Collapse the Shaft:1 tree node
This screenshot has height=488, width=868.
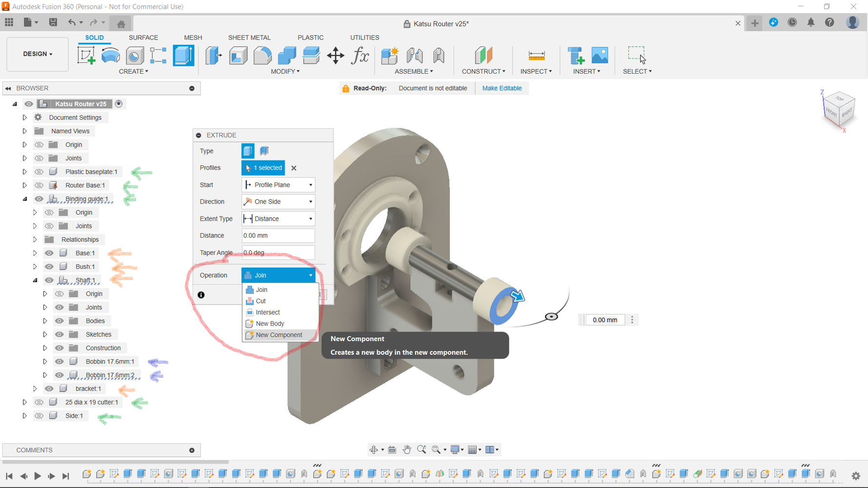tap(35, 280)
